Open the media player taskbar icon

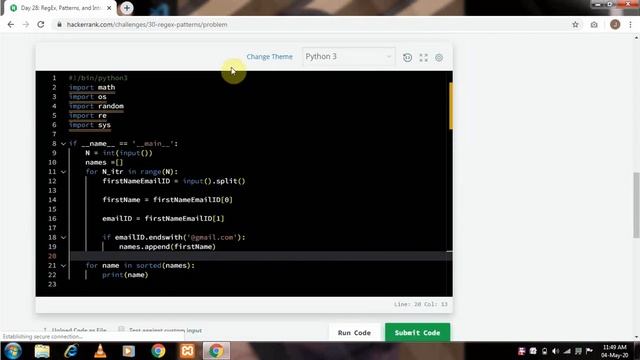tap(129, 351)
